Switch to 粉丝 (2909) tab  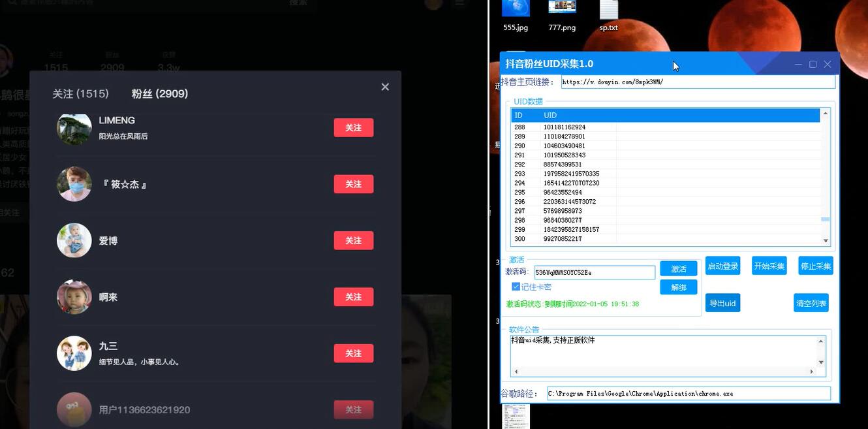[160, 94]
